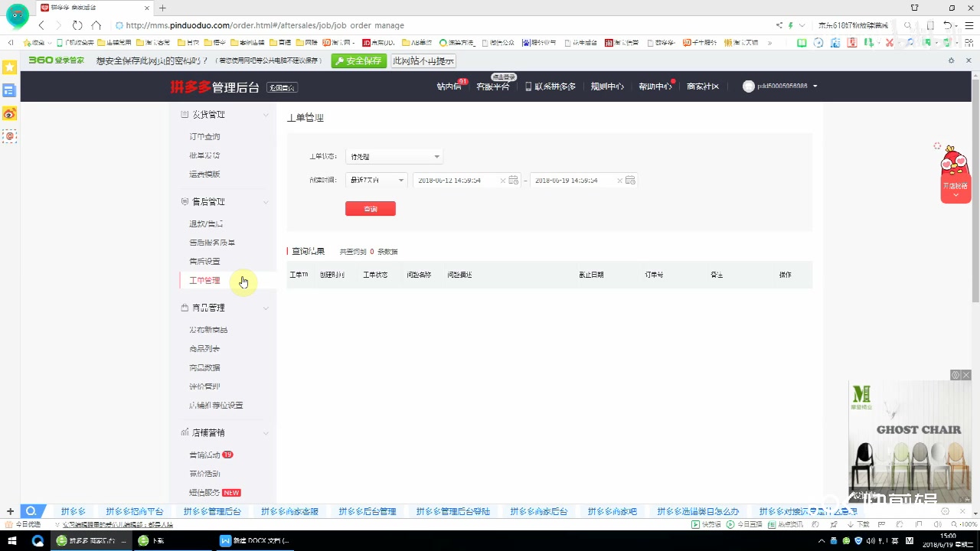Clear the start date with its × icon

(502, 181)
